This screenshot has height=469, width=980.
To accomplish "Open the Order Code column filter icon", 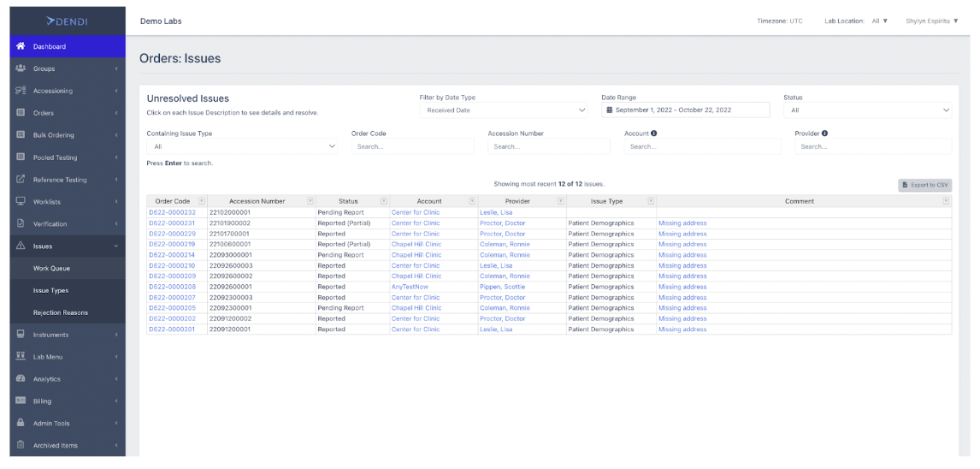I will tap(201, 201).
